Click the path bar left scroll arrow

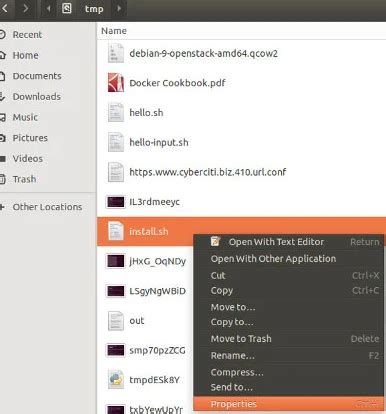coord(49,8)
